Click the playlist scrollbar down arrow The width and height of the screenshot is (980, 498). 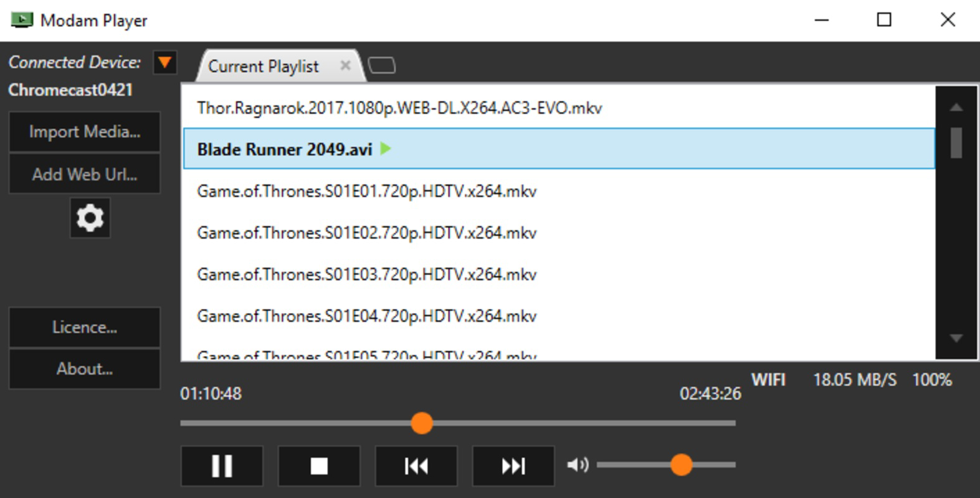tap(956, 339)
